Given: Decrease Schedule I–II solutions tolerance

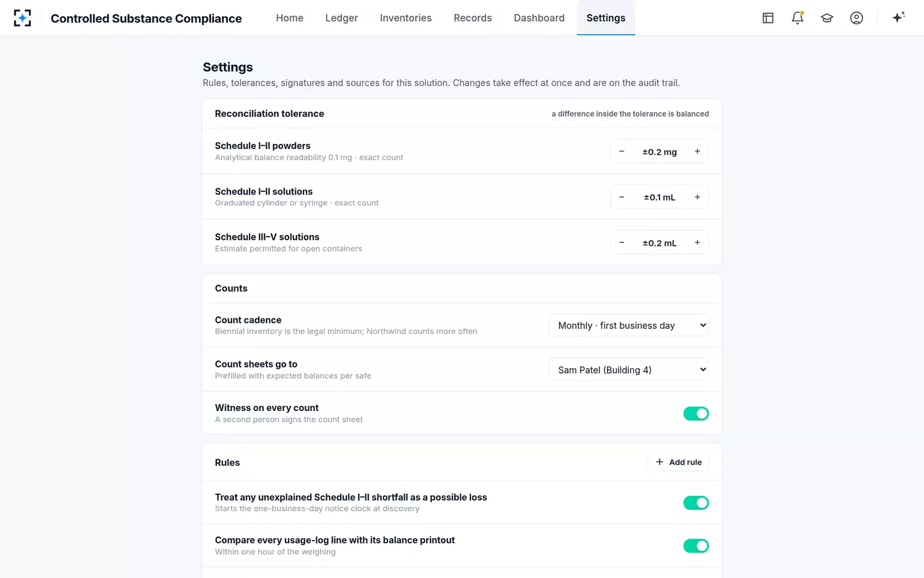Looking at the screenshot, I should 622,197.
